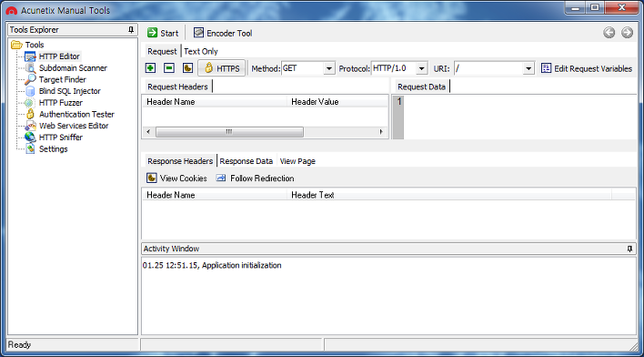The image size is (644, 357).
Task: Click the View Cookies button
Action: pos(176,178)
